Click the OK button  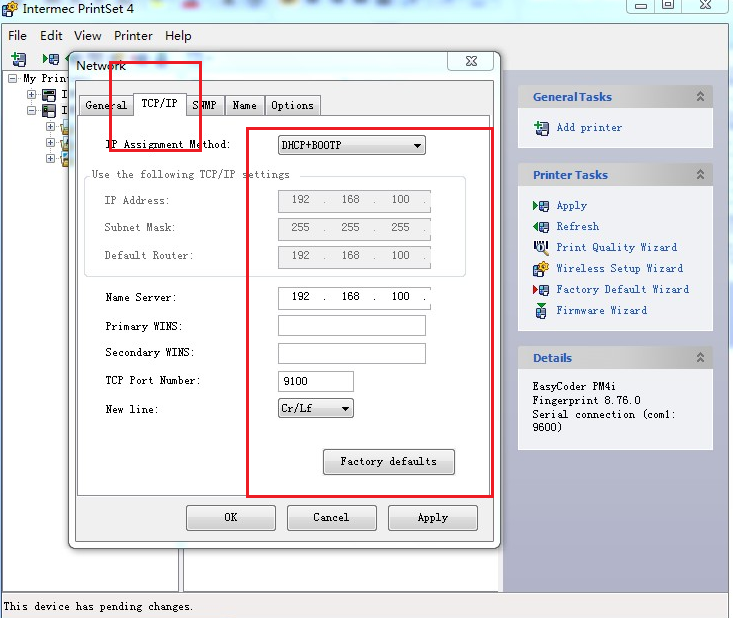tap(230, 517)
